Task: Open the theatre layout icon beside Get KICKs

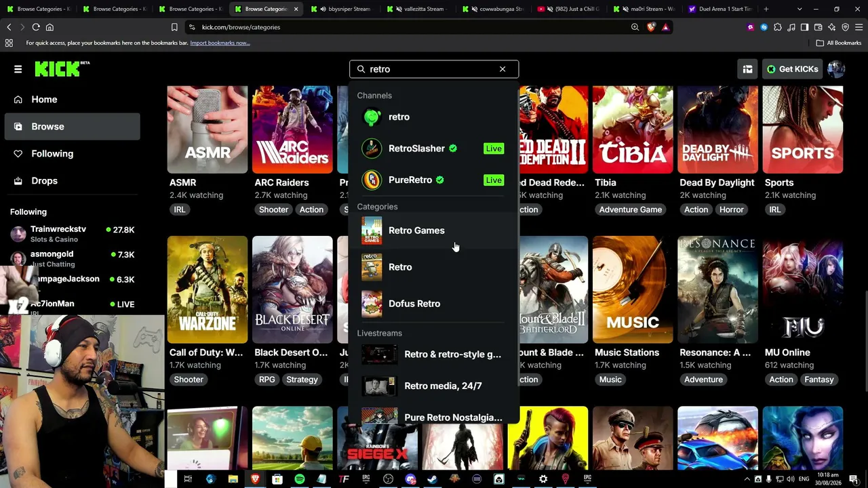Action: (747, 69)
